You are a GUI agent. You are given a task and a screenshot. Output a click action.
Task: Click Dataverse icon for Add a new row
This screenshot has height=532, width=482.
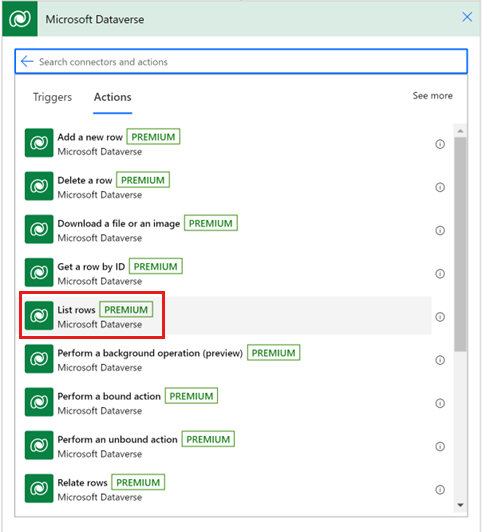39,143
